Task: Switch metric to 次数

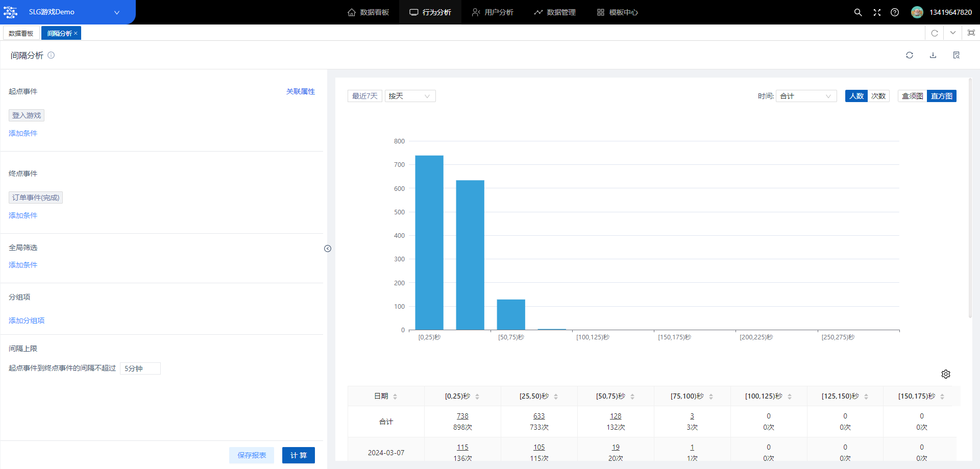Action: (878, 96)
